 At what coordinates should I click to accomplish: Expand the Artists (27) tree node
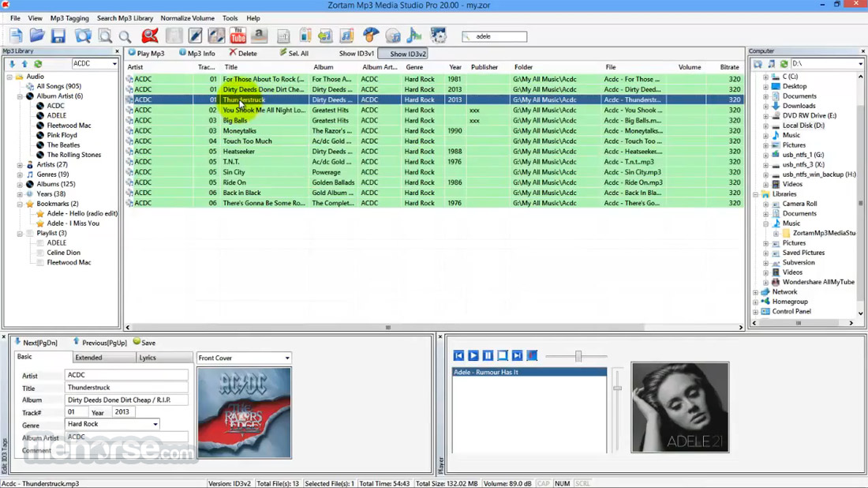click(x=20, y=165)
